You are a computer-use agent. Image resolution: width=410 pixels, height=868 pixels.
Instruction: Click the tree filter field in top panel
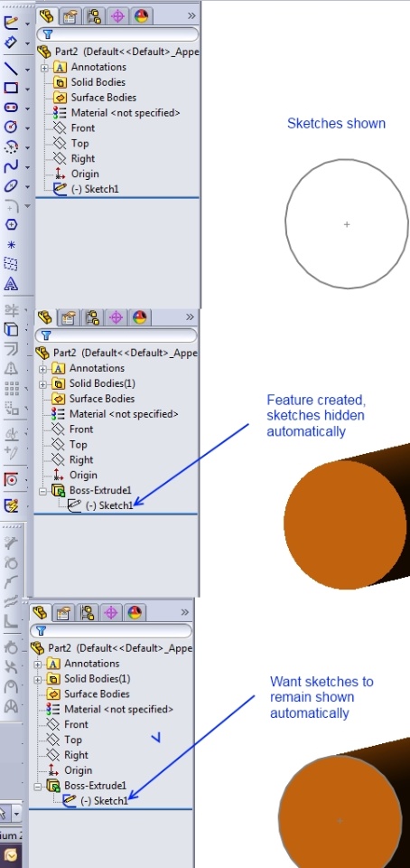pyautogui.click(x=117, y=35)
